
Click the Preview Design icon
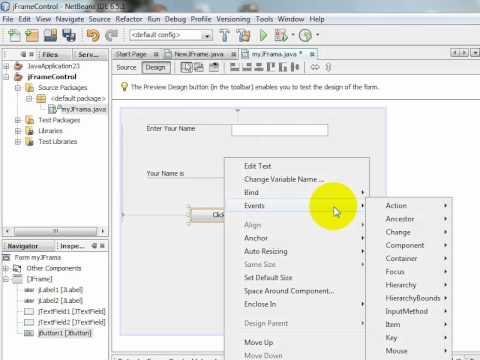coord(214,67)
